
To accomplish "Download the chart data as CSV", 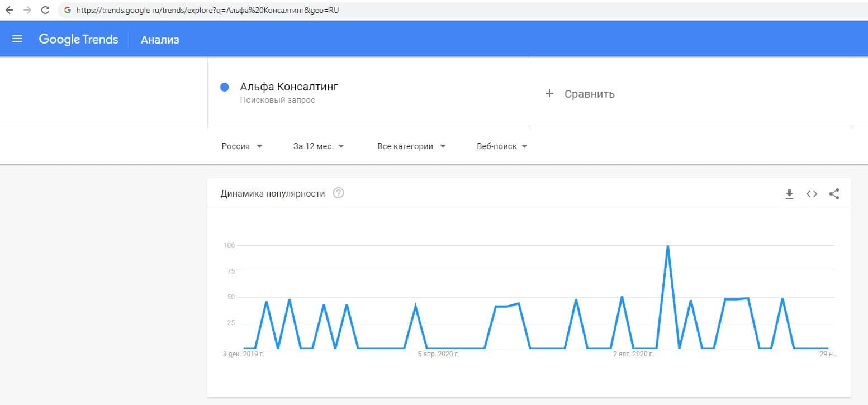I will click(x=789, y=194).
